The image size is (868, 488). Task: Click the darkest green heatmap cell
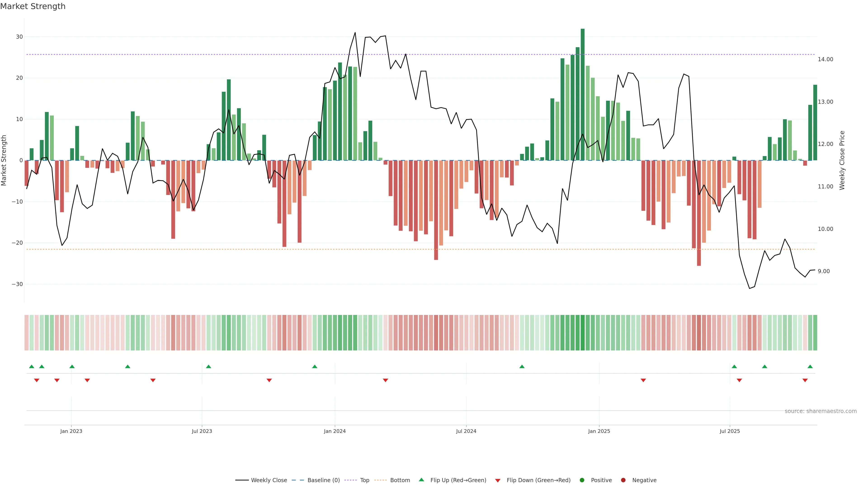point(583,332)
